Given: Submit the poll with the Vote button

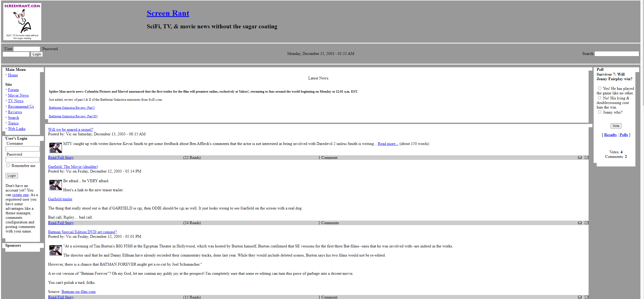Looking at the screenshot, I should (616, 126).
